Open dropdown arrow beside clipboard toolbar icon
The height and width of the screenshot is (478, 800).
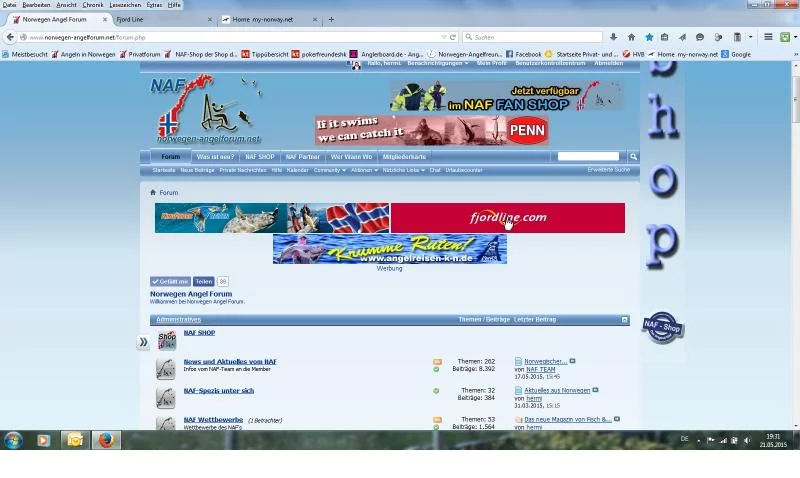[x=751, y=37]
